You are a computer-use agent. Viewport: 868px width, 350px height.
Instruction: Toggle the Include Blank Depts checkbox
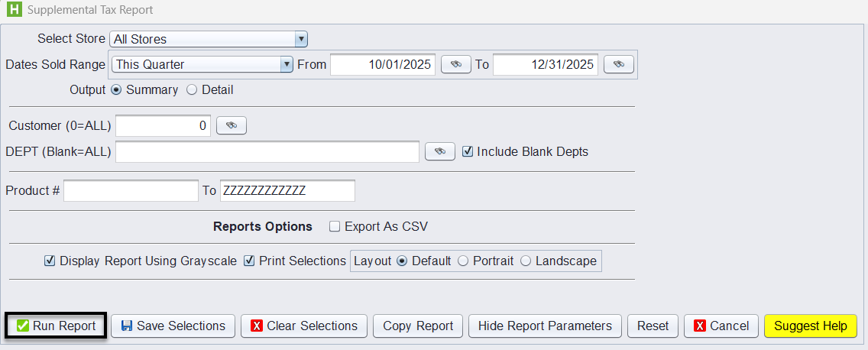468,152
